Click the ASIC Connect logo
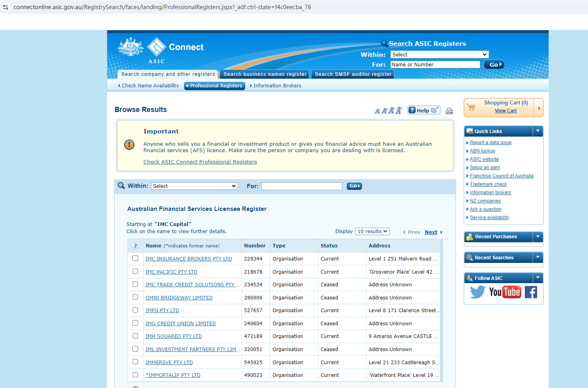 point(175,50)
